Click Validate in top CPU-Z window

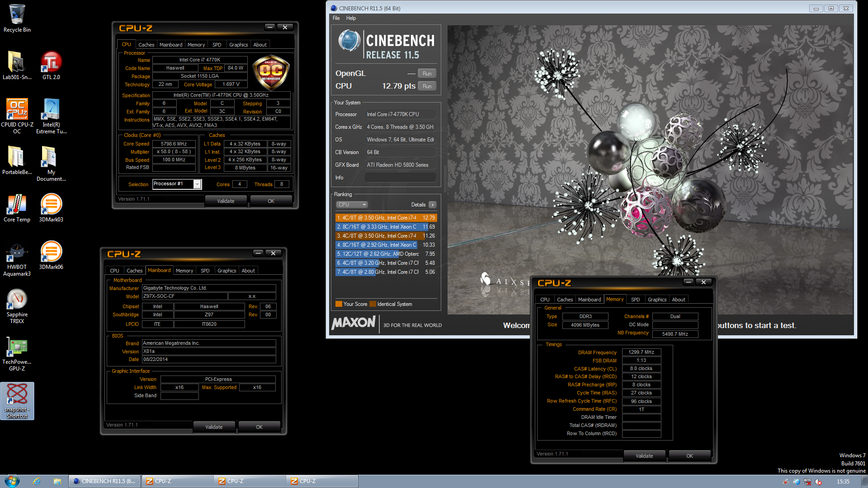[226, 201]
